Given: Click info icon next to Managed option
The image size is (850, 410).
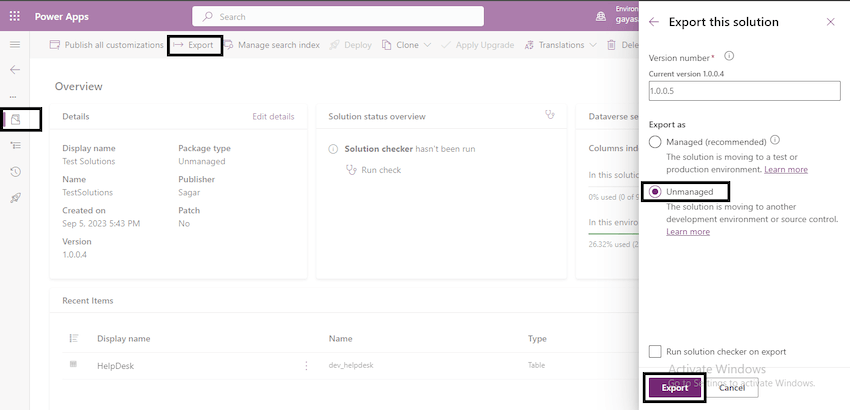Looking at the screenshot, I should point(775,140).
